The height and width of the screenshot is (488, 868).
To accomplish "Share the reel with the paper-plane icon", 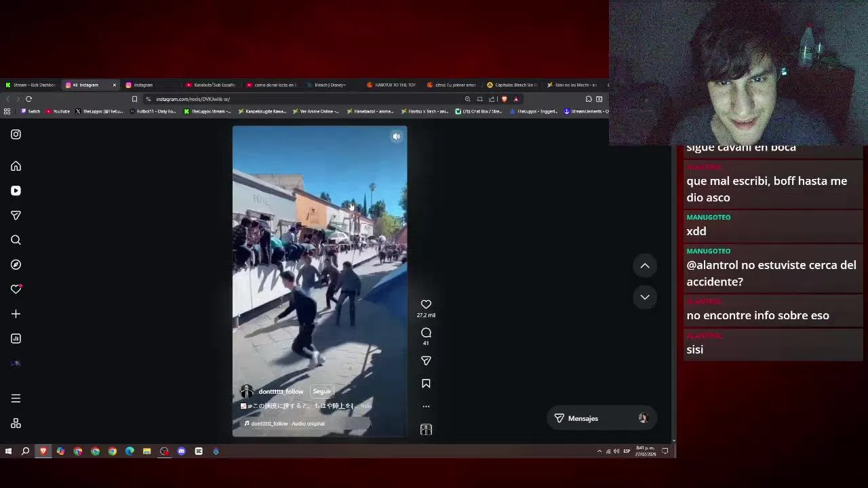I will 426,361.
